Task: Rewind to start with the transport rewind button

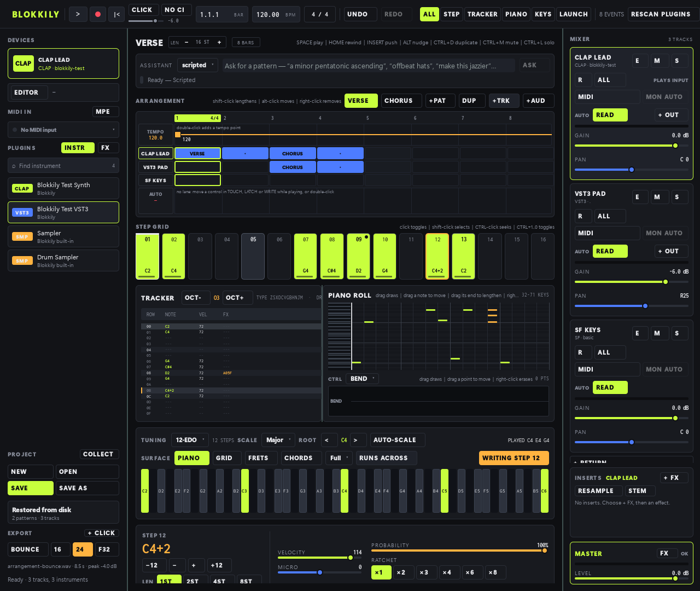Action: [116, 14]
